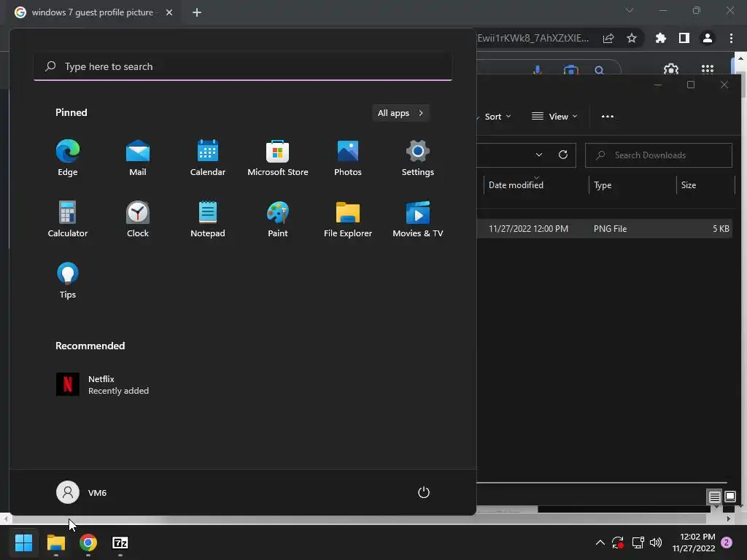Sort by Date modified column
Image resolution: width=747 pixels, height=560 pixels.
[516, 185]
